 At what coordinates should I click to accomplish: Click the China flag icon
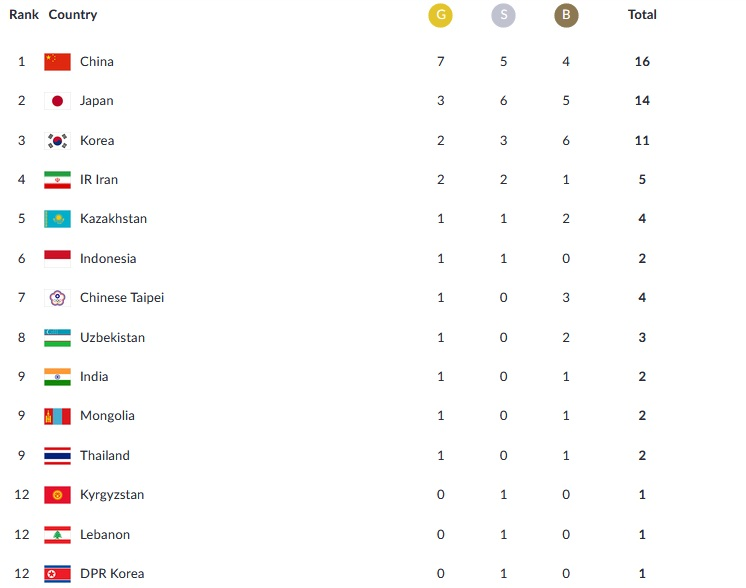57,62
